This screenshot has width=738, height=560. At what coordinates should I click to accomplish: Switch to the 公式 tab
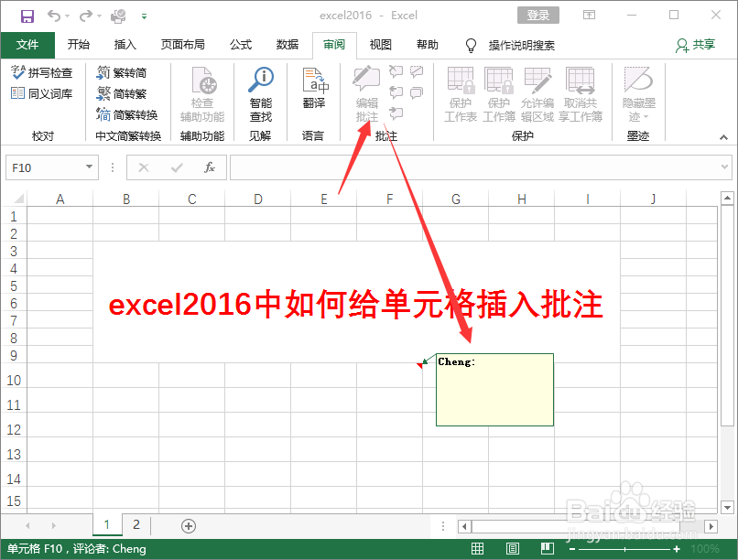[x=241, y=45]
